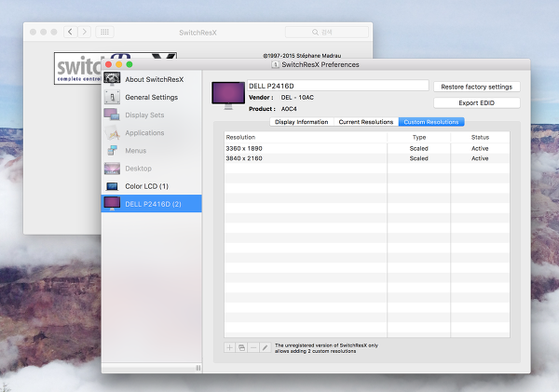Add a custom resolution with plus button
This screenshot has height=392, width=559.
[230, 347]
